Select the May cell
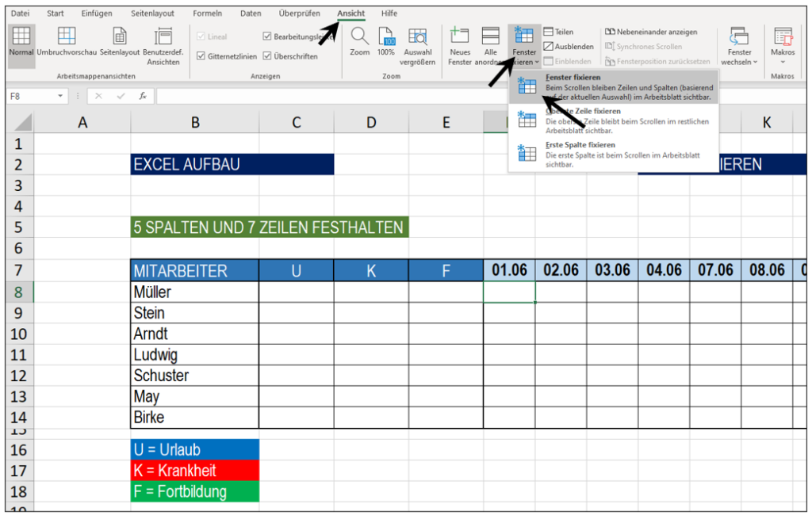Screen dimensions: 812x523 tap(195, 397)
